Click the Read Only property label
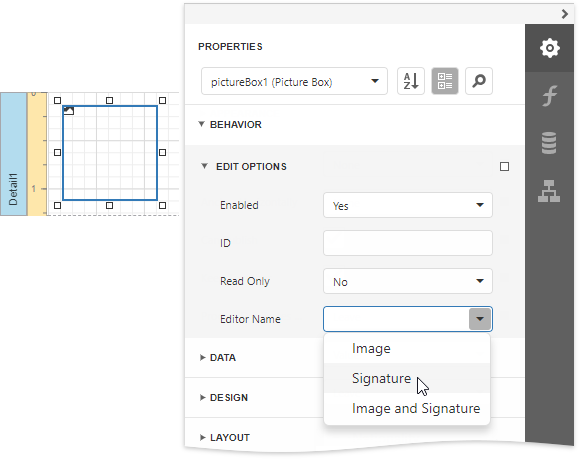This screenshot has height=459, width=579. 245,281
